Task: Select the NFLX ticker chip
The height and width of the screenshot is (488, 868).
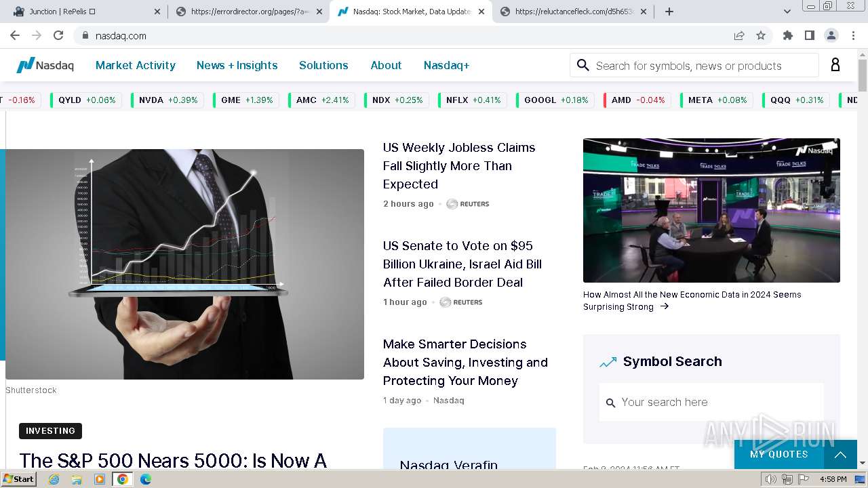Action: point(472,100)
